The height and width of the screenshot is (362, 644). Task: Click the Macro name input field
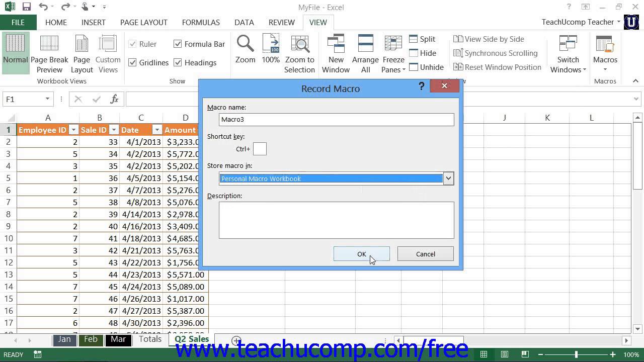(x=337, y=120)
